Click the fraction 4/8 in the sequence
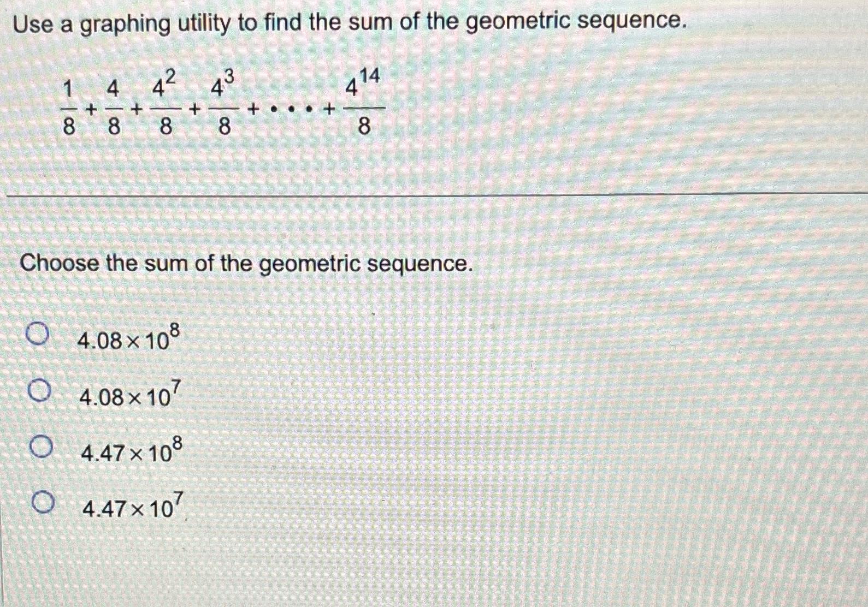The height and width of the screenshot is (607, 868). pyautogui.click(x=113, y=106)
